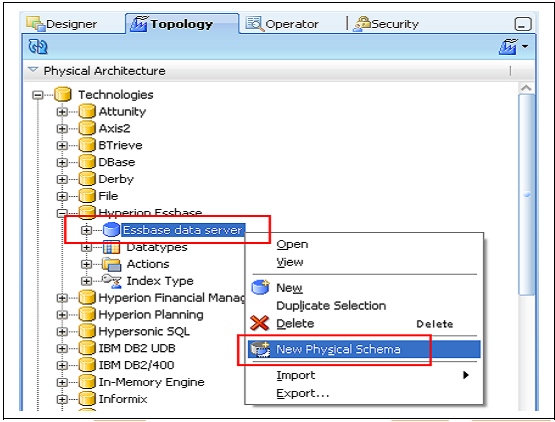Click the Hyperion Planning icon

87,314
